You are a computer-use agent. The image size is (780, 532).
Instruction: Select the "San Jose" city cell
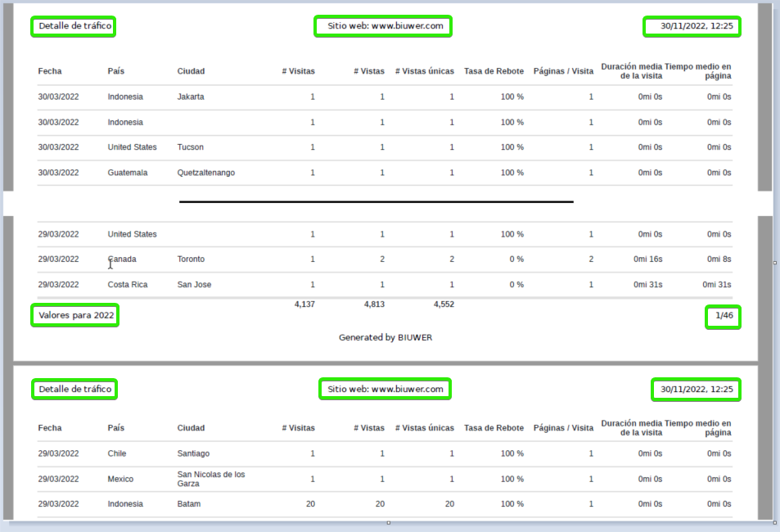point(195,285)
